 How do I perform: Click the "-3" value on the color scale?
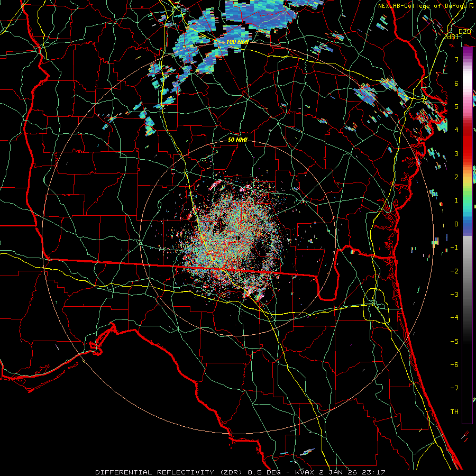454,295
